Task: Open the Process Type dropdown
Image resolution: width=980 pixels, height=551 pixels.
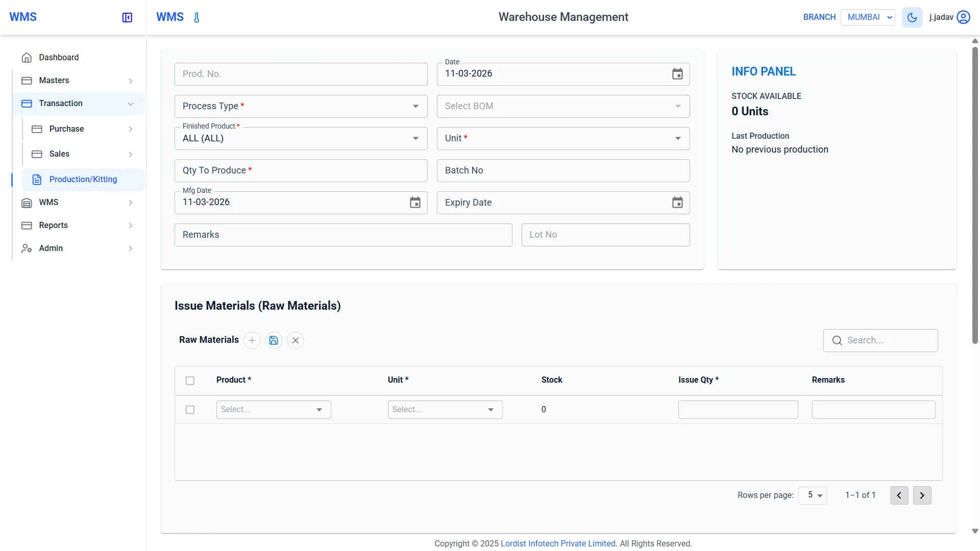Action: 301,106
